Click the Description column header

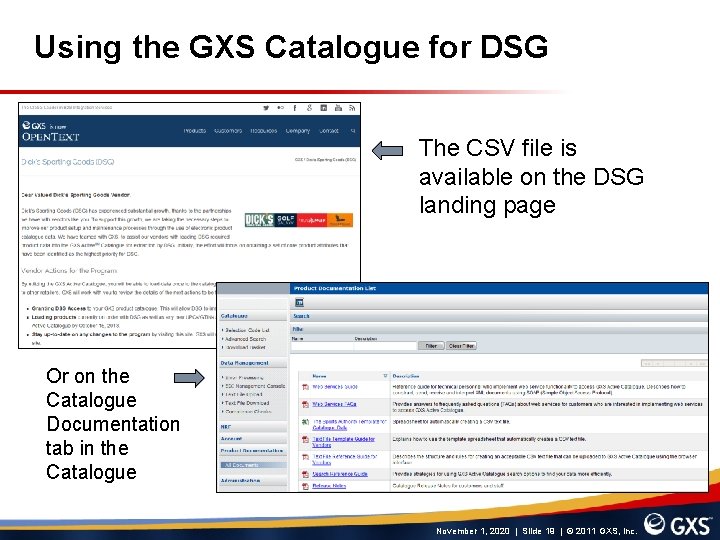[x=406, y=376]
